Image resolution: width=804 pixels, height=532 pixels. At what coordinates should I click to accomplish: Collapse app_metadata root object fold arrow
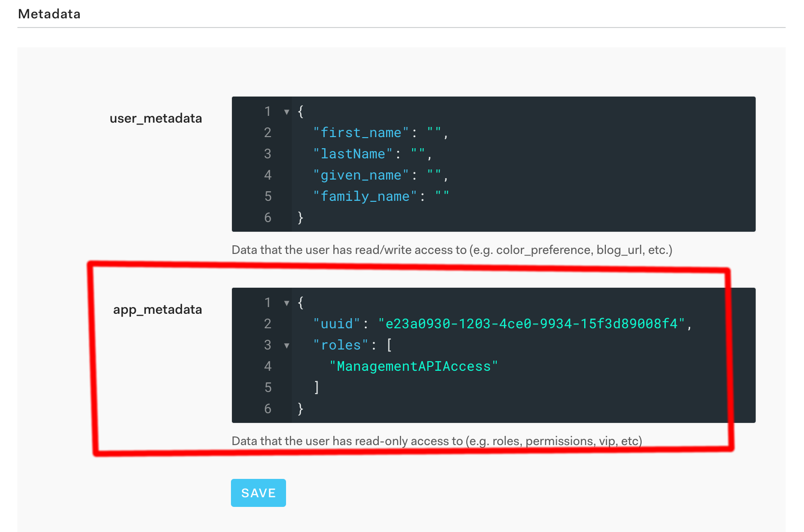[x=287, y=303]
